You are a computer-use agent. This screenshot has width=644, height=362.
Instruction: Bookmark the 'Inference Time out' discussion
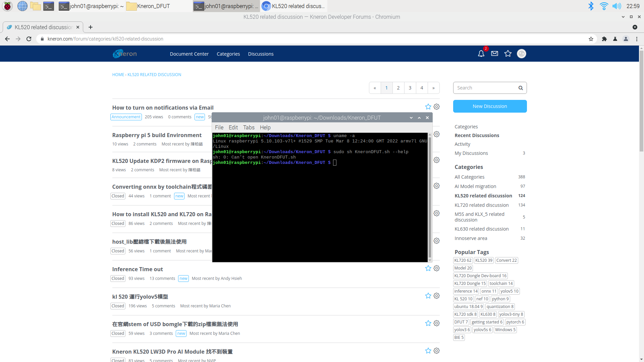[428, 268]
